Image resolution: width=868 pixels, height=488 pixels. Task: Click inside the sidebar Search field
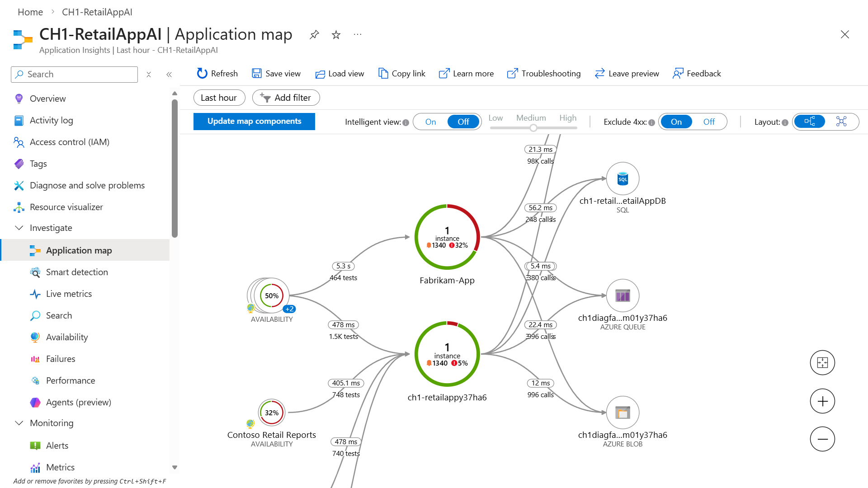[x=74, y=74]
